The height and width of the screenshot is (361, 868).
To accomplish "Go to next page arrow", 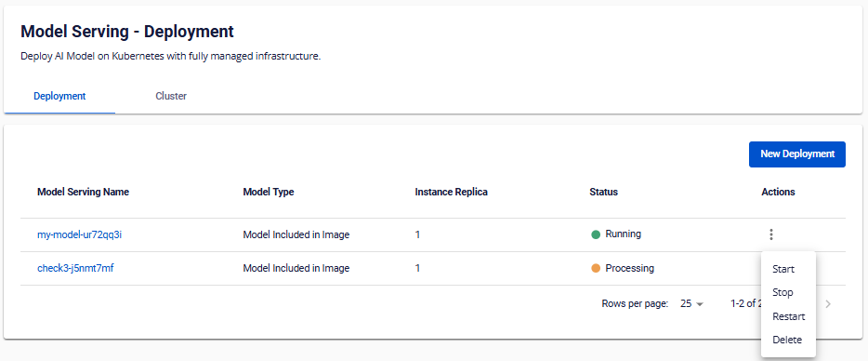I will [x=828, y=304].
